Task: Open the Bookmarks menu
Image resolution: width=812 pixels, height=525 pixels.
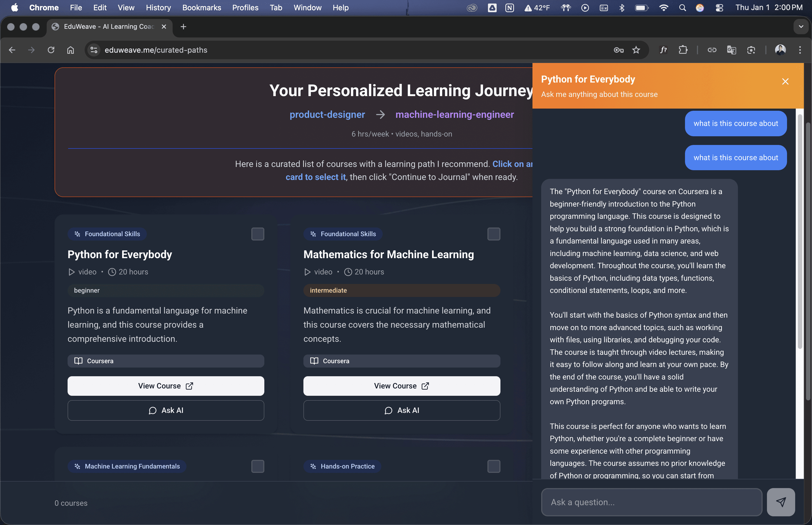Action: click(201, 8)
